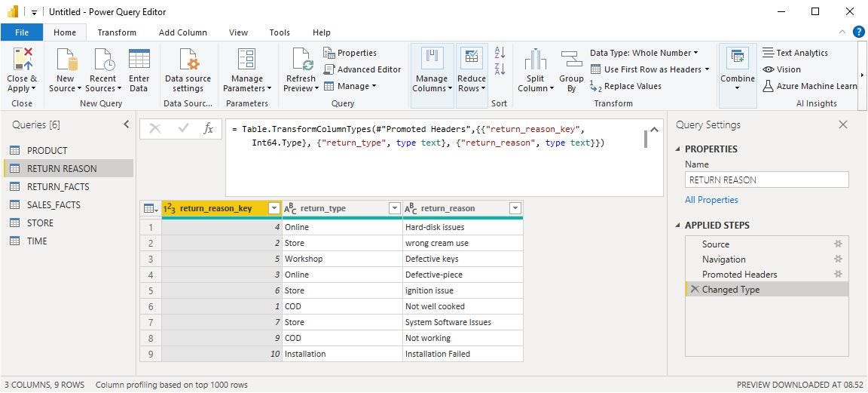Open Text Analytics AI insight
This screenshot has height=393, width=868.
(796, 53)
